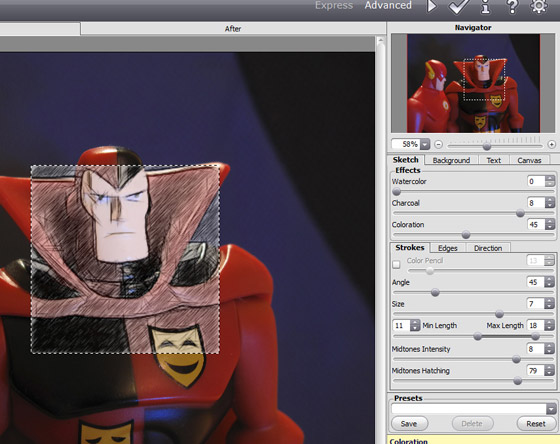
Task: Click the Midtones Hatching slider handle
Action: pyautogui.click(x=517, y=381)
